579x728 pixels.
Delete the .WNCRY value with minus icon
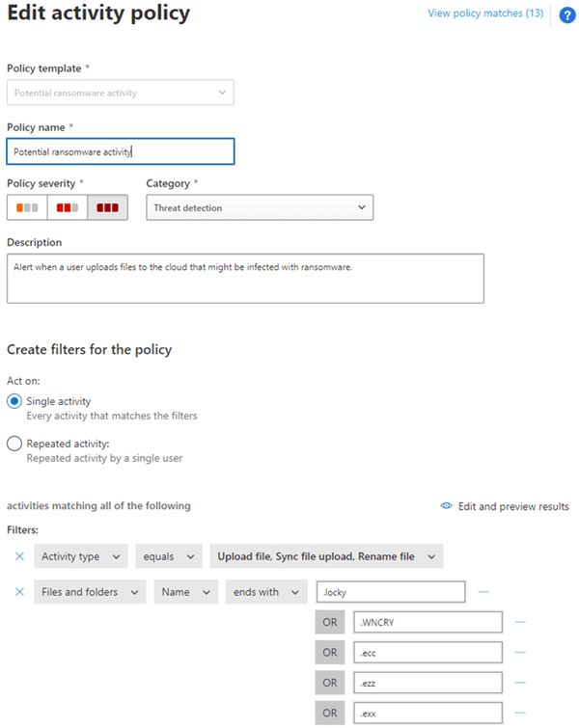click(520, 622)
